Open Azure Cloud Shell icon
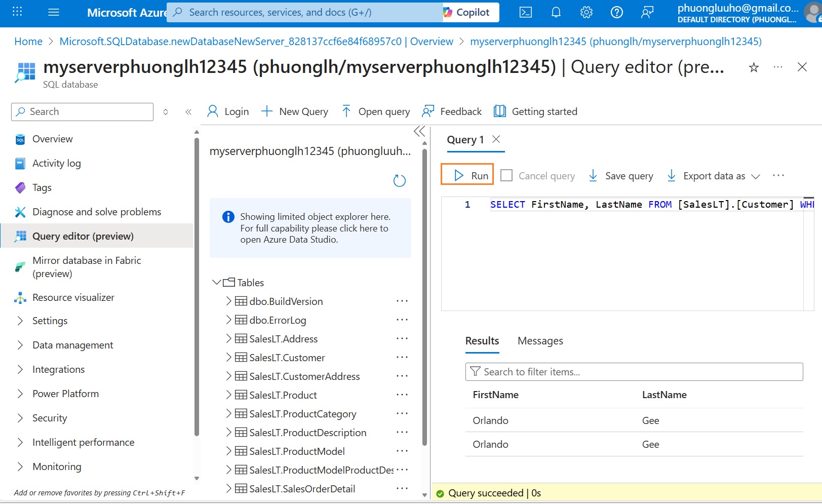Viewport: 822px width, 504px height. point(526,12)
